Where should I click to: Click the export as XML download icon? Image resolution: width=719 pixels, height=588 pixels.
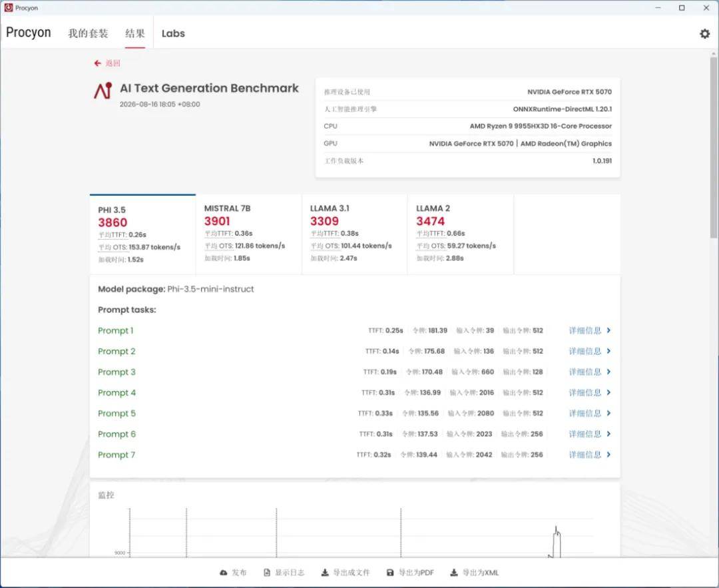tap(453, 573)
